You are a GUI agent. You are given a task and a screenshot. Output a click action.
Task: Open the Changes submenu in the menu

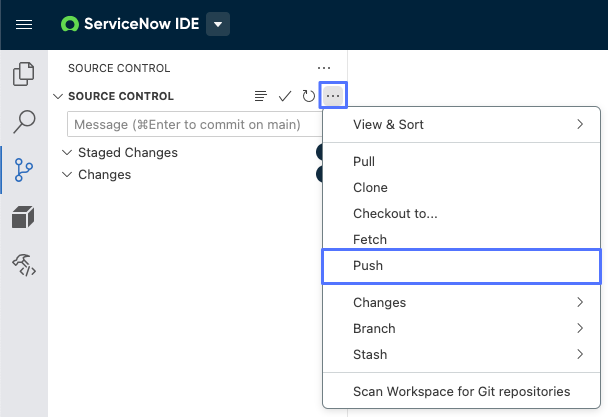coord(461,302)
